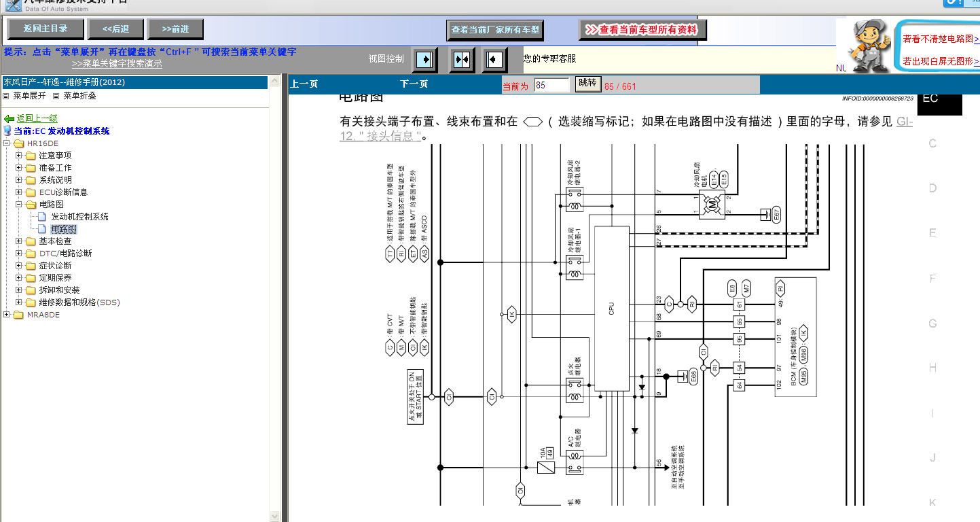Collapse the 电路图 folder node
The height and width of the screenshot is (522, 980).
pos(19,205)
